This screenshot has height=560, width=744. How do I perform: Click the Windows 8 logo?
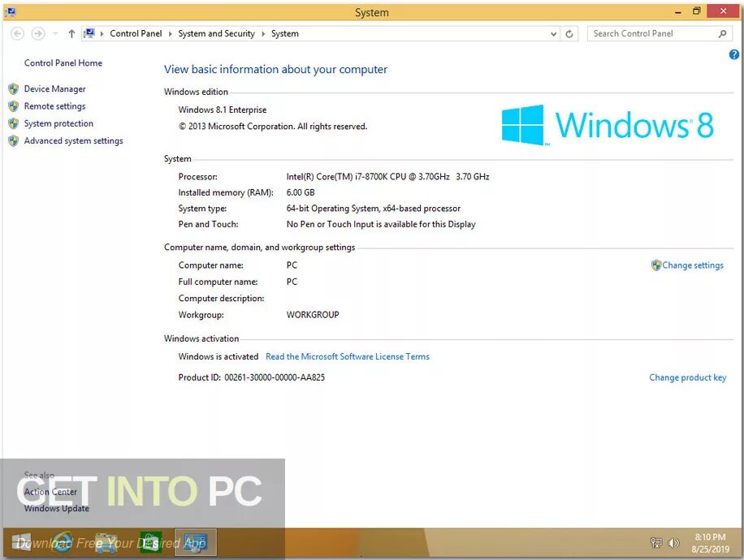click(608, 125)
